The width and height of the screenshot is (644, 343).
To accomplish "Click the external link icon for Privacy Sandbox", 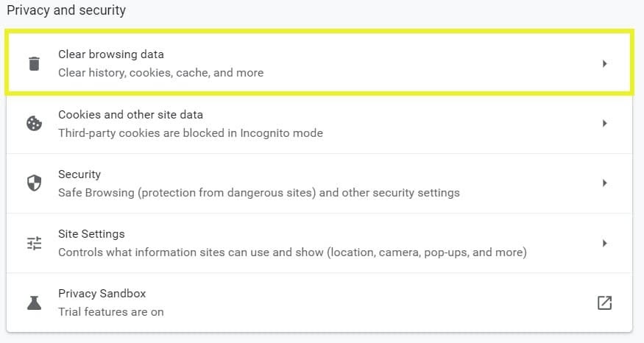I will [x=604, y=303].
